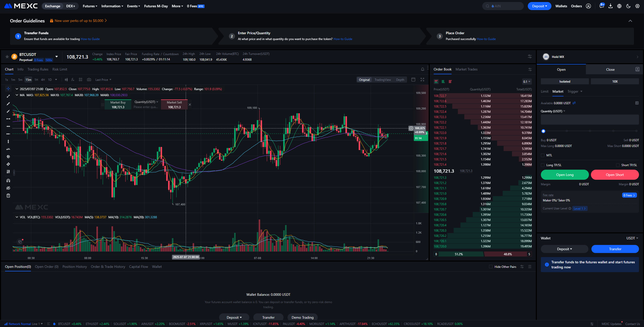Collapse the Order Guidelines panel
The height and width of the screenshot is (327, 644).
coord(630,21)
